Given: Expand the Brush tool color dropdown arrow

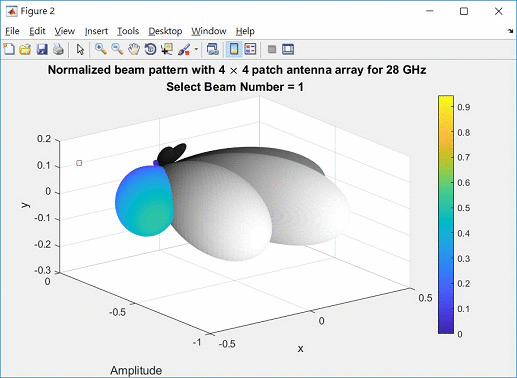Looking at the screenshot, I should tap(196, 49).
